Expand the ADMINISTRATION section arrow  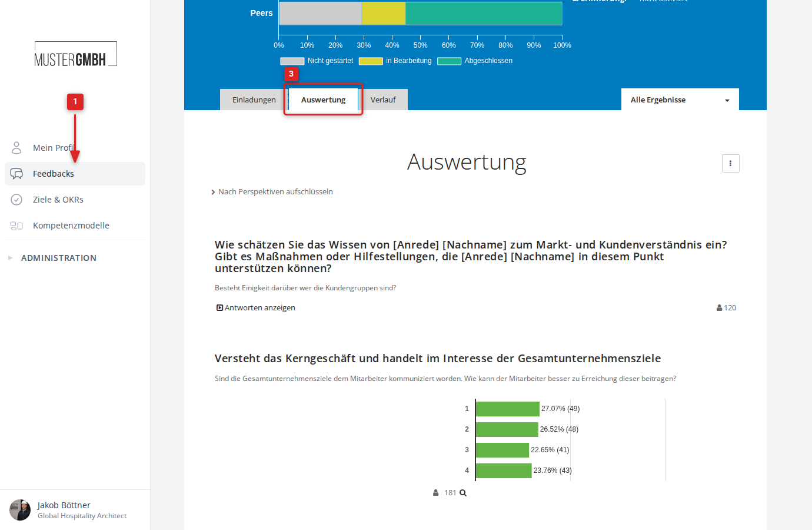point(10,258)
